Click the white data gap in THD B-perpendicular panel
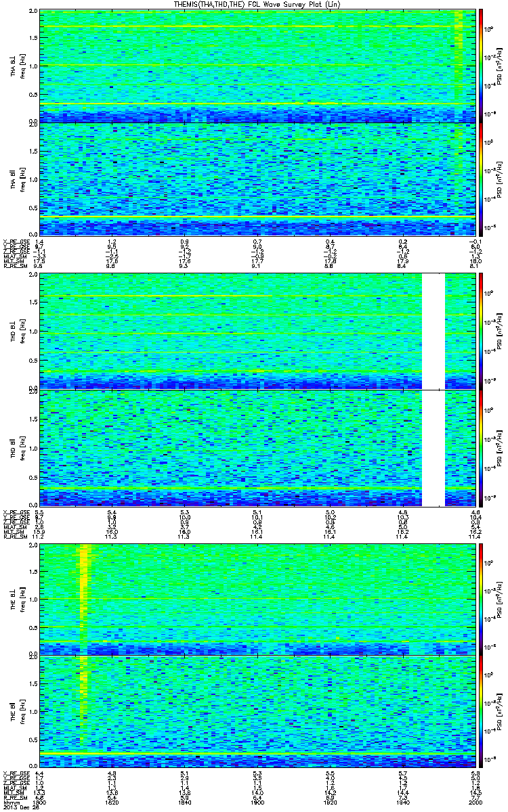 [433, 331]
